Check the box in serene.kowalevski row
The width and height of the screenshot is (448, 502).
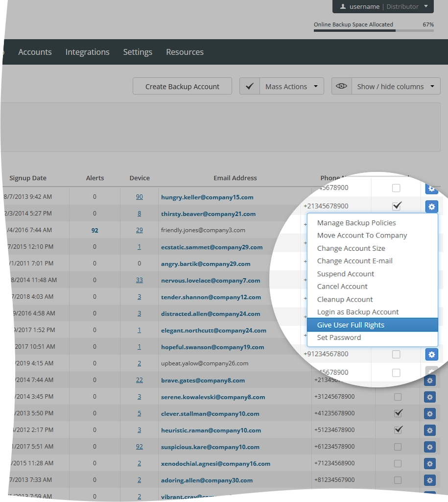click(398, 397)
